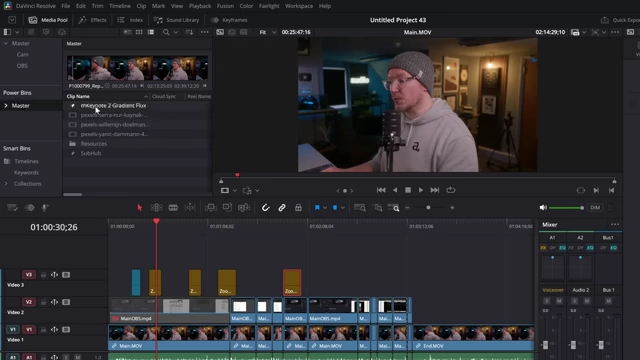Click the DIM audio button
640x360 pixels.
595,208
